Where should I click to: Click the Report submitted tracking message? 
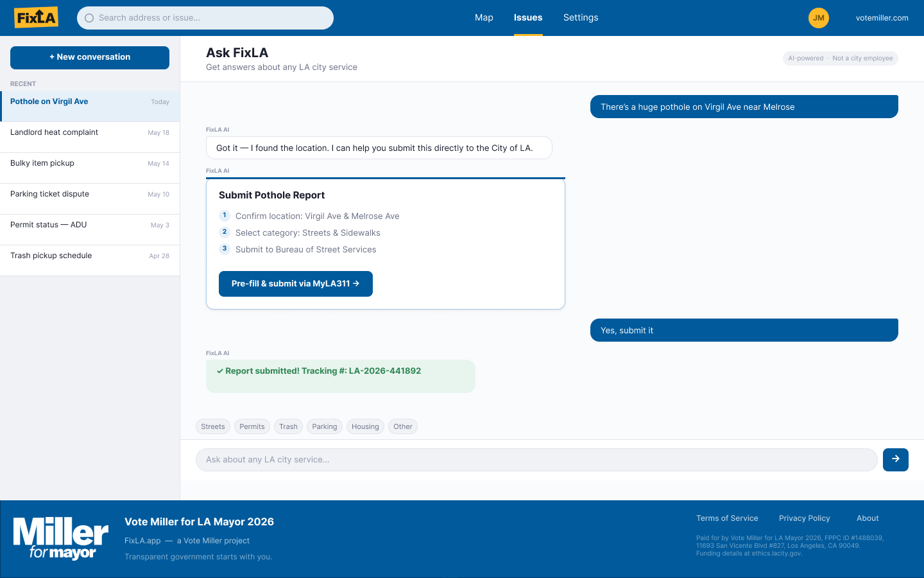[x=341, y=376]
